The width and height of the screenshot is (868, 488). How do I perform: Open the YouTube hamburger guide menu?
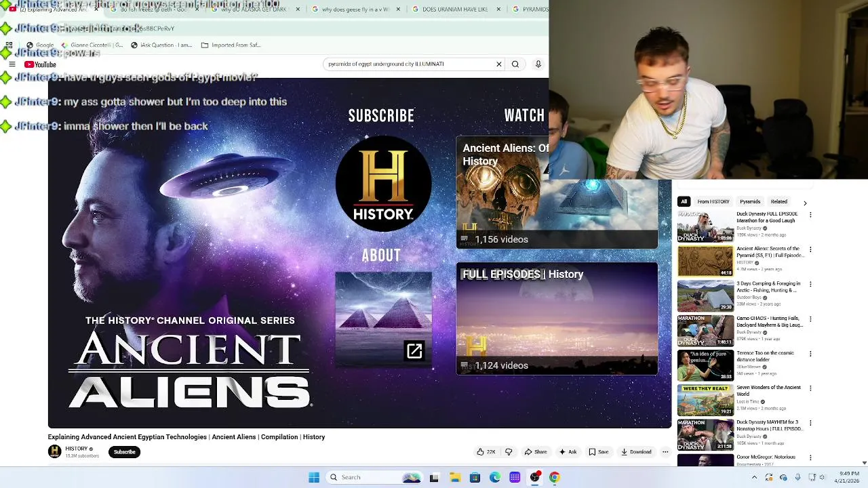(x=12, y=64)
